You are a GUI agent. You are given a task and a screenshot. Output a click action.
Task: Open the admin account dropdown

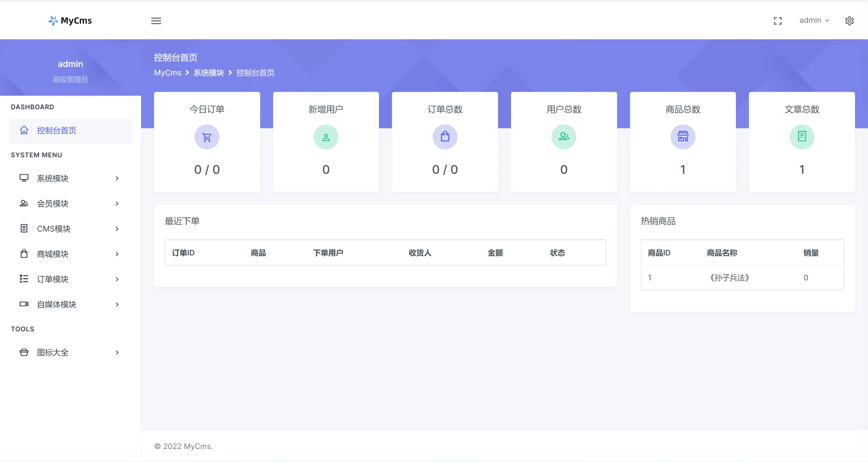coord(814,21)
